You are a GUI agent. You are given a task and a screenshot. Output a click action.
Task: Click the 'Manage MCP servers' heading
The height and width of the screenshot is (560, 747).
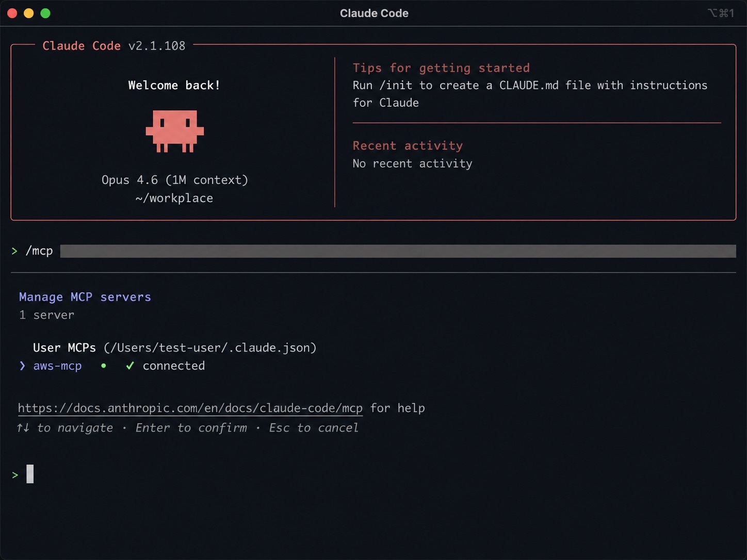click(85, 297)
